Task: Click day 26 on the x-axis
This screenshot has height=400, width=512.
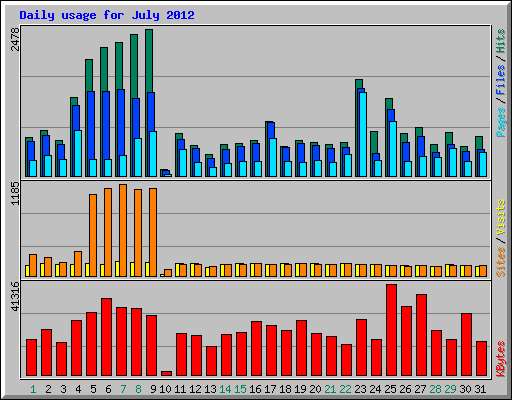Action: [x=405, y=389]
